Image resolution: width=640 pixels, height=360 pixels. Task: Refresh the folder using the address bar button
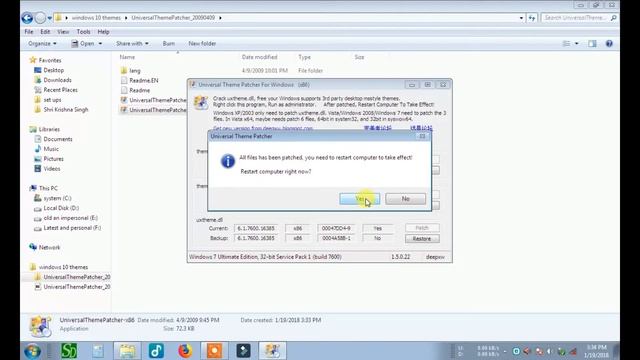531,18
